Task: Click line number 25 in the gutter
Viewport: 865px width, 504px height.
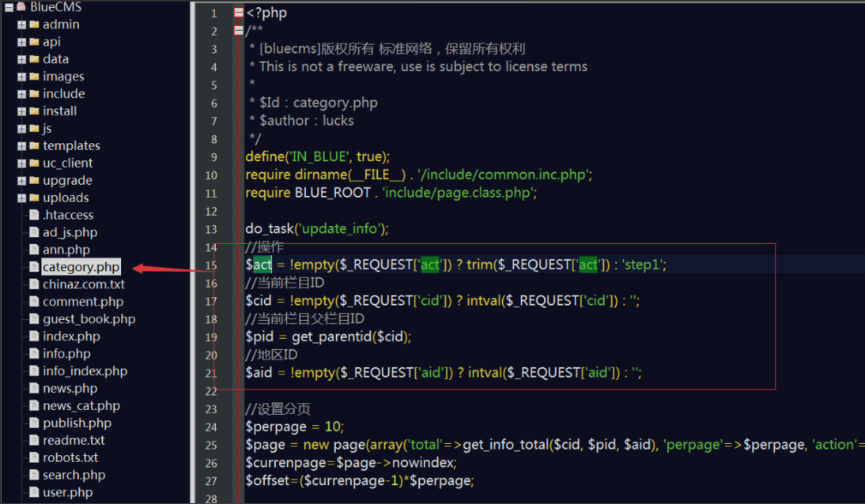Action: (x=211, y=446)
